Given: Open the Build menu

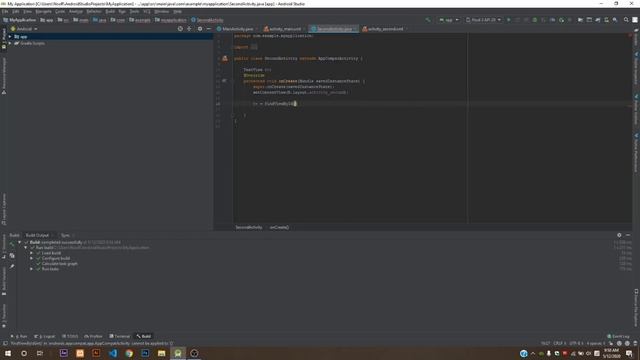Looking at the screenshot, I should [x=110, y=11].
